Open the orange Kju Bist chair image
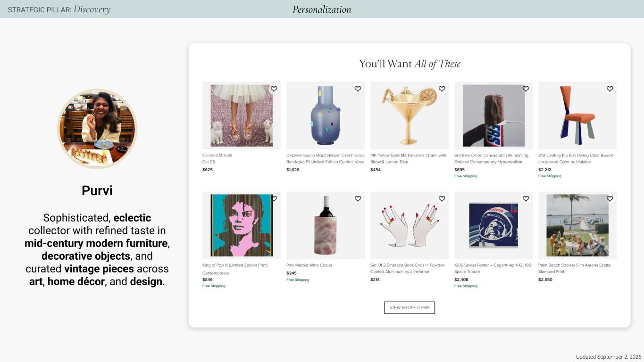This screenshot has height=362, width=644. [577, 115]
